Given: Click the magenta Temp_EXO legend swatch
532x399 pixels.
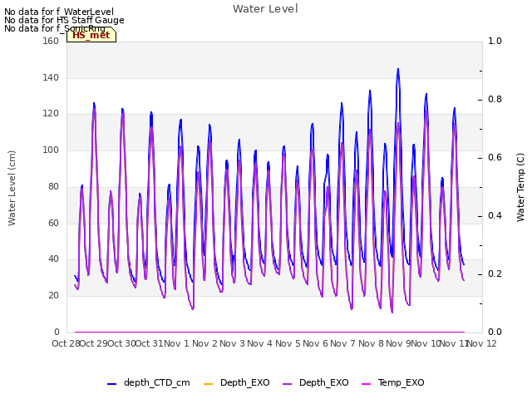Looking at the screenshot, I should [366, 384].
